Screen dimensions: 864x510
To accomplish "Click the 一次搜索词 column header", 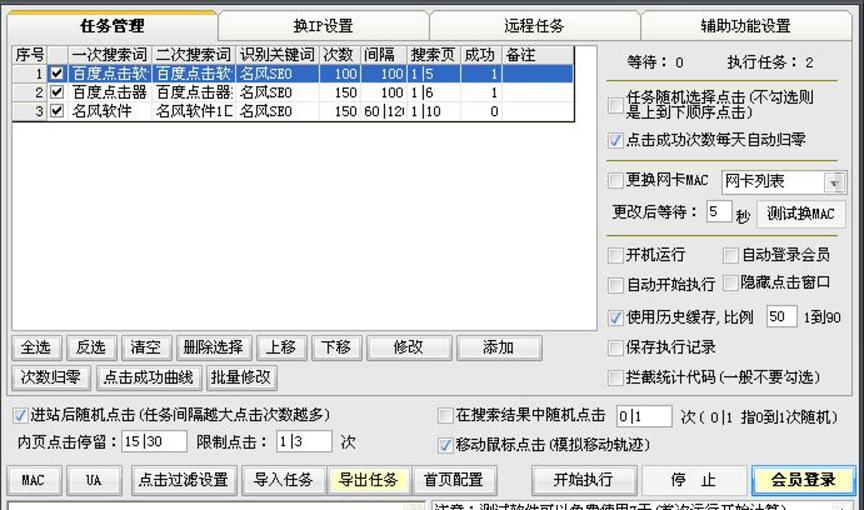I will click(x=110, y=55).
